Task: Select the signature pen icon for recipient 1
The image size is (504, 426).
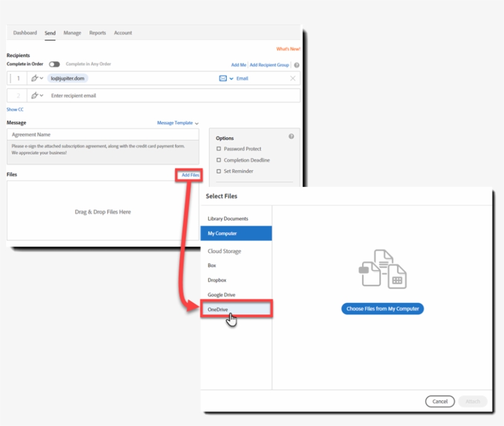Action: [x=35, y=78]
